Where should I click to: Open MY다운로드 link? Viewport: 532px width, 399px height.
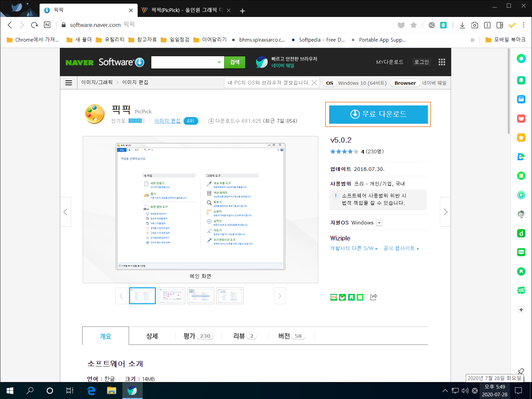[x=390, y=62]
